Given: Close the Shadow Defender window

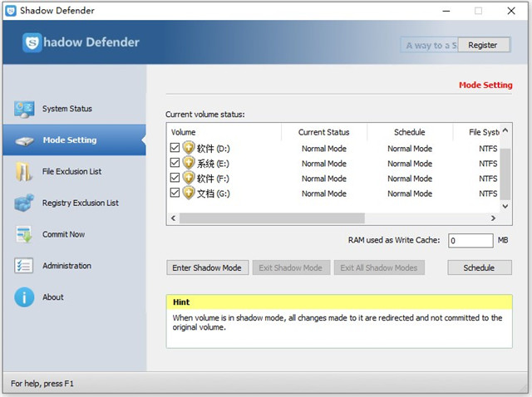Looking at the screenshot, I should tap(511, 11).
